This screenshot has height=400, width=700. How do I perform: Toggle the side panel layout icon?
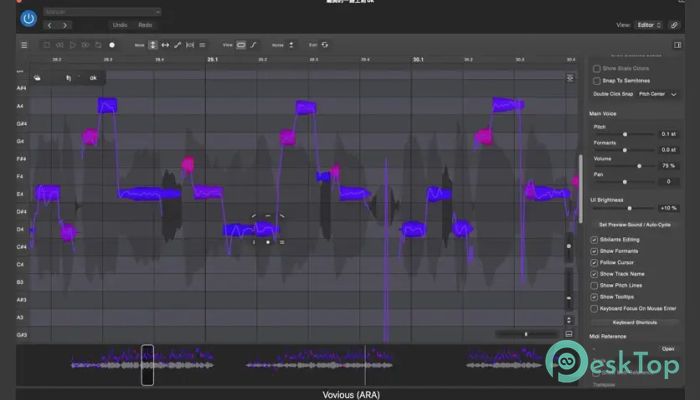(x=677, y=45)
